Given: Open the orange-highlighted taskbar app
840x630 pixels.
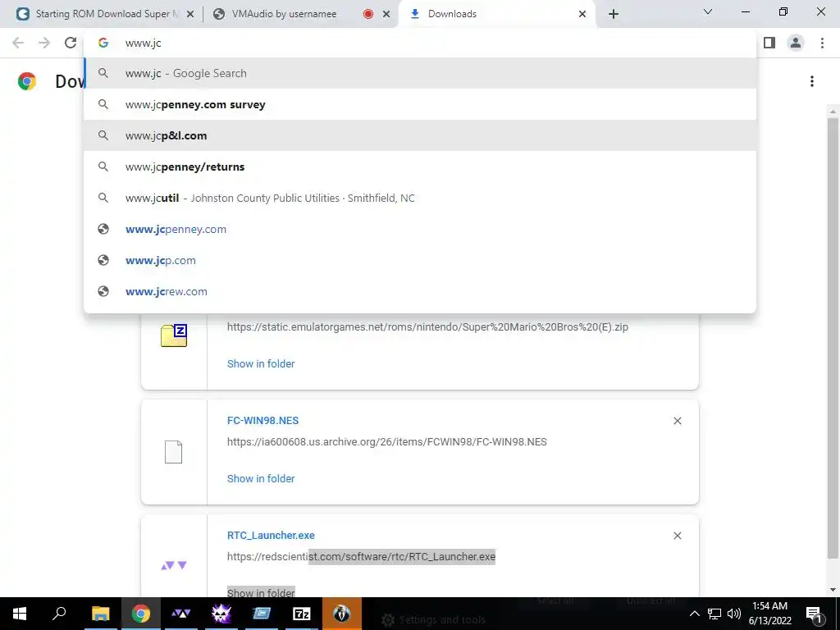Looking at the screenshot, I should pyautogui.click(x=342, y=614).
